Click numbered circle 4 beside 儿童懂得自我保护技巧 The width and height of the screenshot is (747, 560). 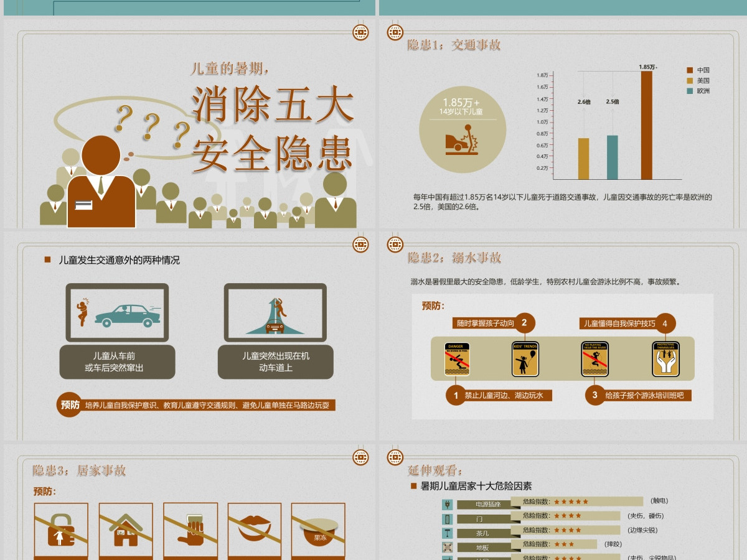pyautogui.click(x=665, y=323)
